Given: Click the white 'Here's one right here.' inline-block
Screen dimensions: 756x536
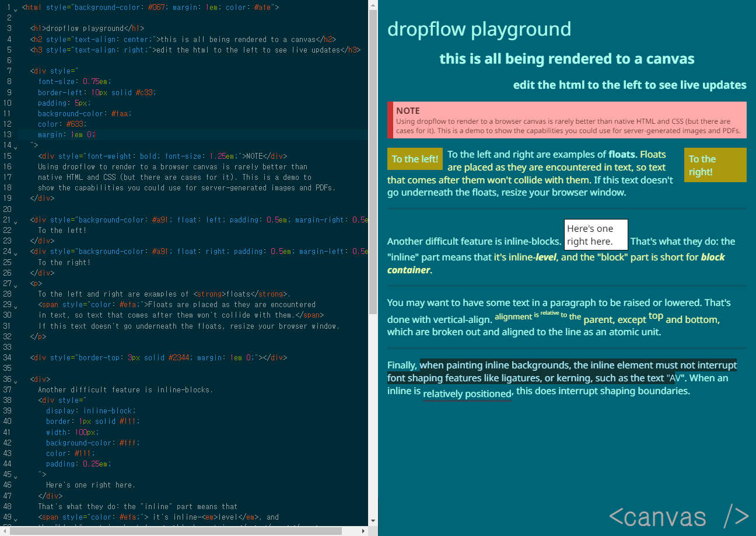Looking at the screenshot, I should pyautogui.click(x=596, y=235).
